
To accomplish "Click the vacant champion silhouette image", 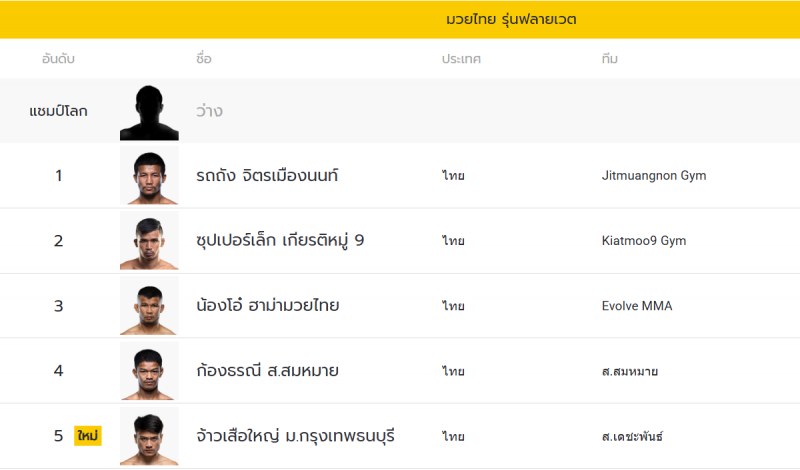I will [x=149, y=111].
